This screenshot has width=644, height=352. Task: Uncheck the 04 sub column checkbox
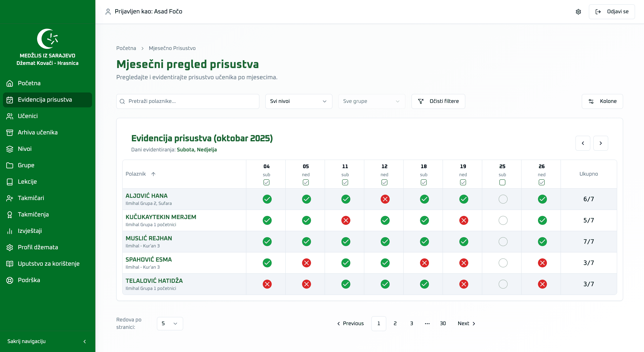[266, 183]
